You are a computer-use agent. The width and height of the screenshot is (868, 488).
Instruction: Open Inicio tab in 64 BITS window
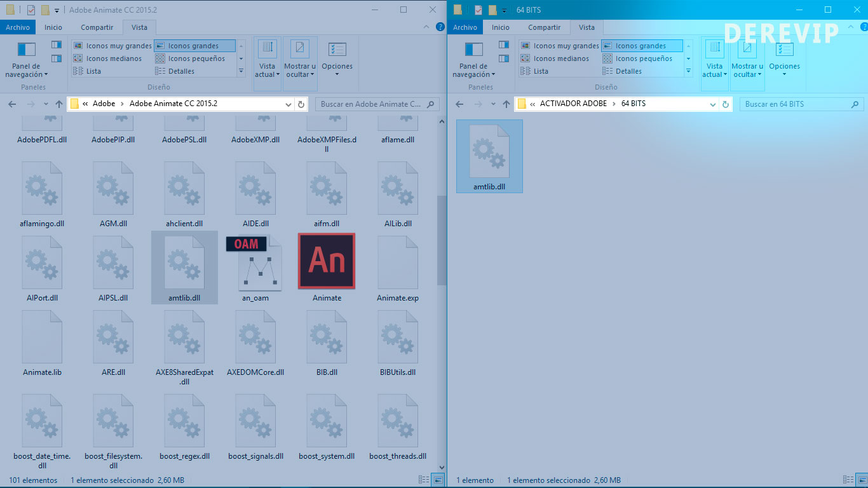click(x=501, y=27)
